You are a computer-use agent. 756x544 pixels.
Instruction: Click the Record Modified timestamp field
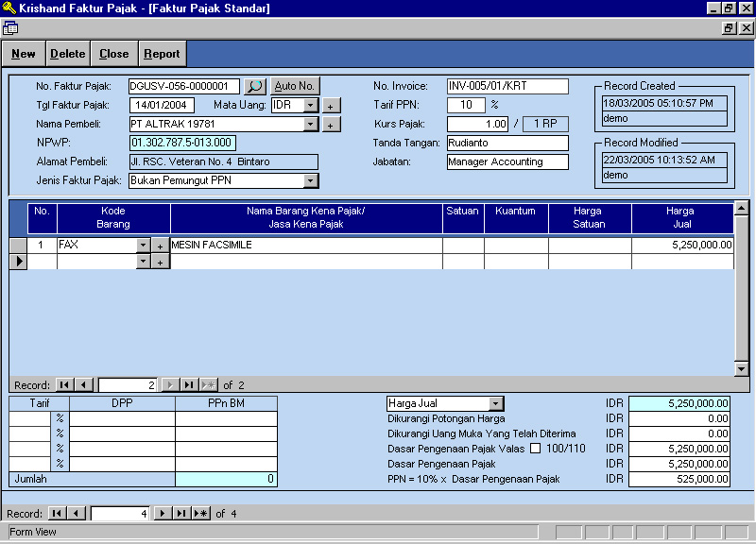pyautogui.click(x=664, y=160)
